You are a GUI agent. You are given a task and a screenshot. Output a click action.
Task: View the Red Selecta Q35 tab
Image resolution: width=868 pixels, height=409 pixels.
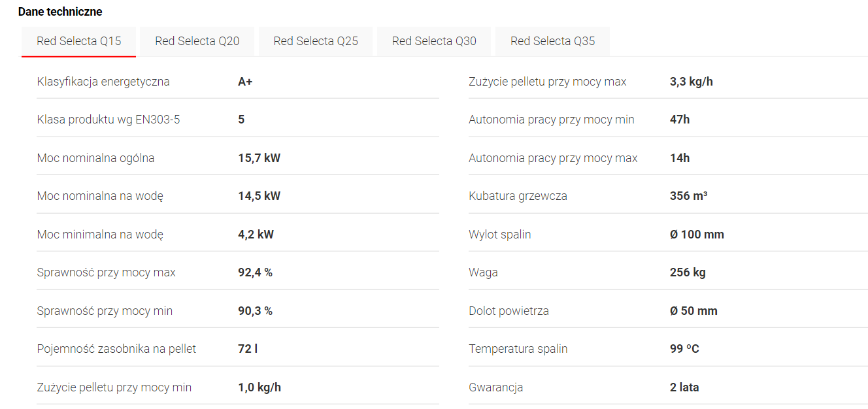[552, 41]
